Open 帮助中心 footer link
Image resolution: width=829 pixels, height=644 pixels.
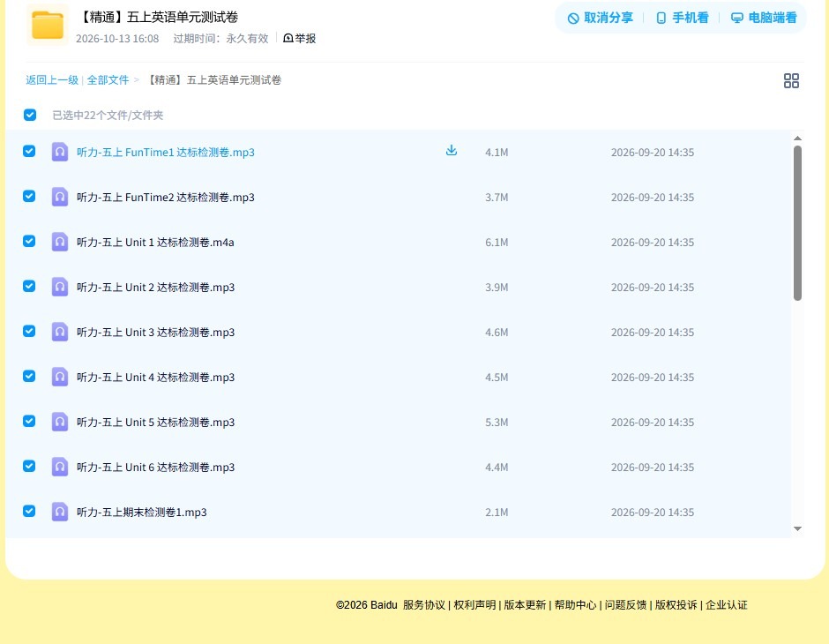point(575,605)
